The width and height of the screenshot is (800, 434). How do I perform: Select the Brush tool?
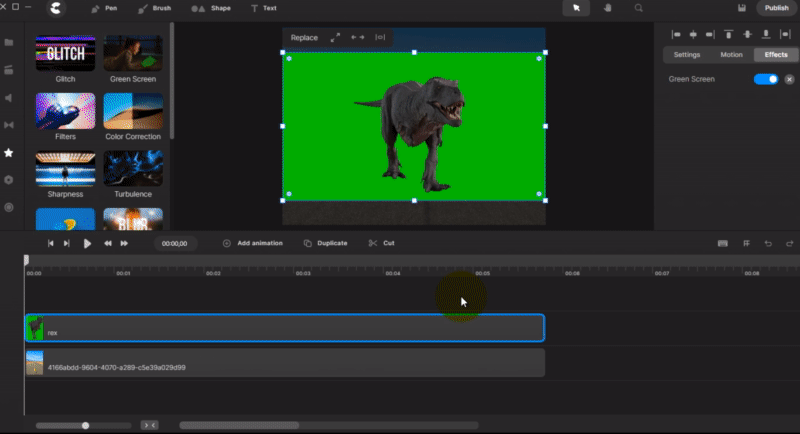[x=153, y=8]
